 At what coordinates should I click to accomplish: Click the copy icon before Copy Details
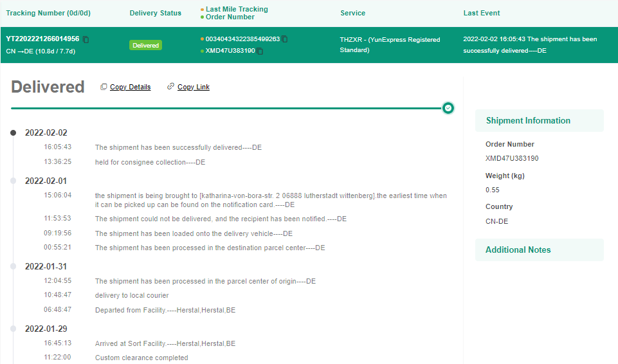(x=104, y=87)
